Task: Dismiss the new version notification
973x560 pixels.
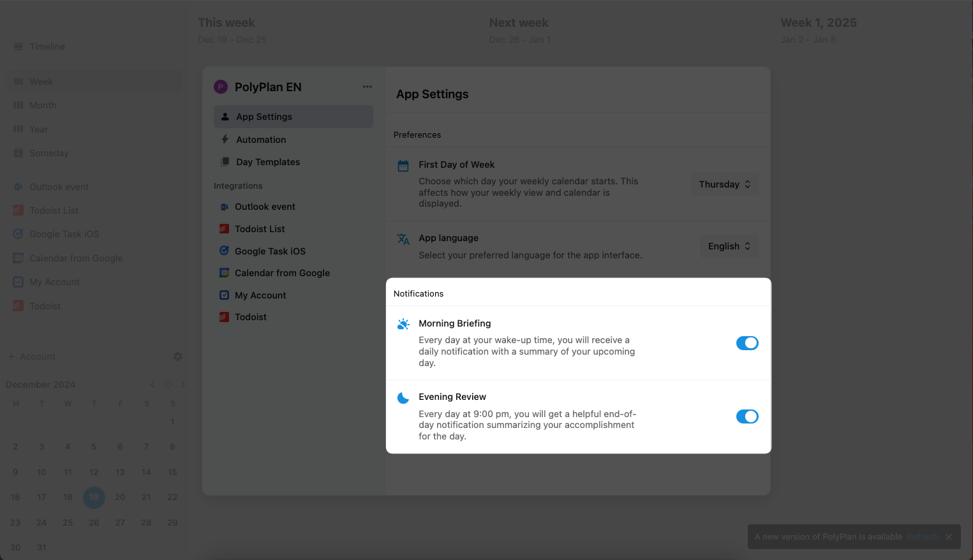Action: click(949, 537)
